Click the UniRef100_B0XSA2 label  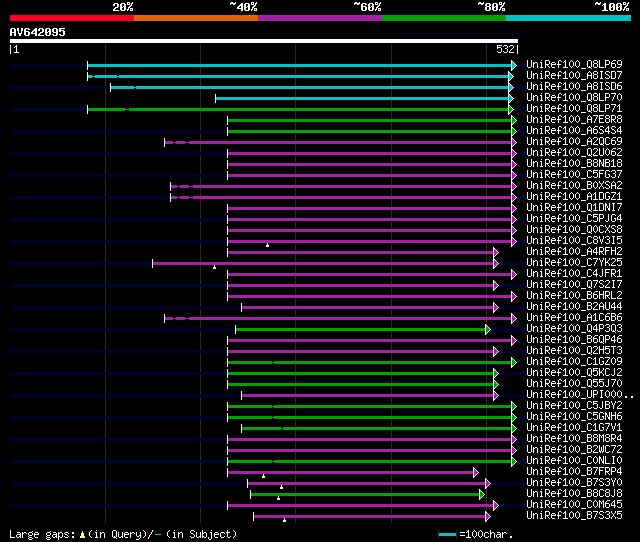pyautogui.click(x=574, y=186)
